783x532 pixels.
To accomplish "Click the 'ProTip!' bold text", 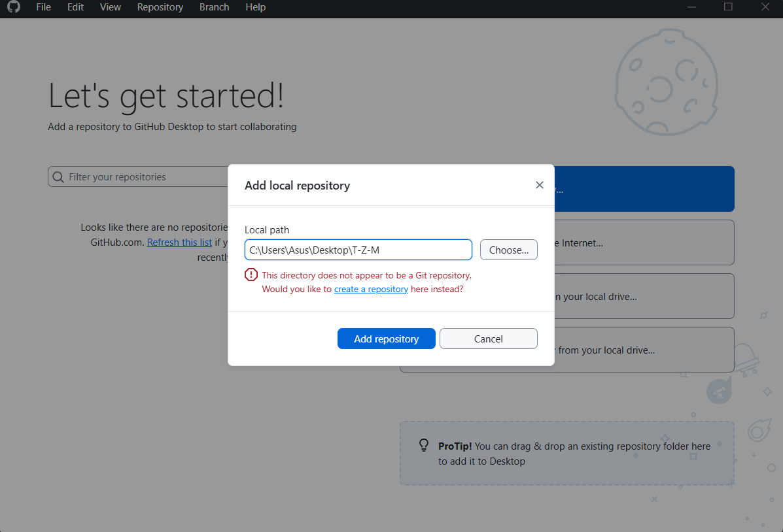I will pyautogui.click(x=455, y=446).
